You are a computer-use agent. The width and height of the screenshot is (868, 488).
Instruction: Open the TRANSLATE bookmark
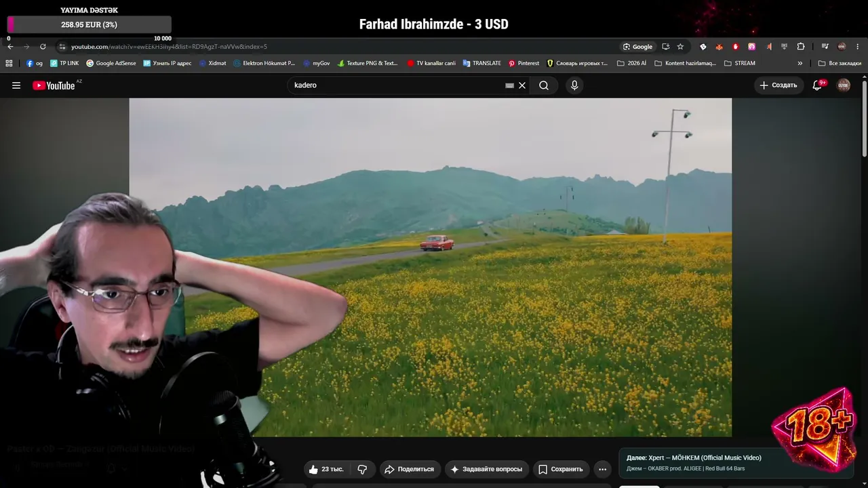point(482,63)
